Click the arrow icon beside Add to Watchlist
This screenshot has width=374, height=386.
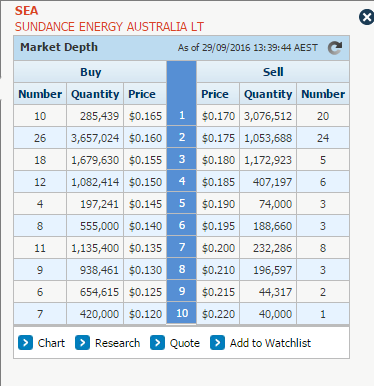click(217, 343)
